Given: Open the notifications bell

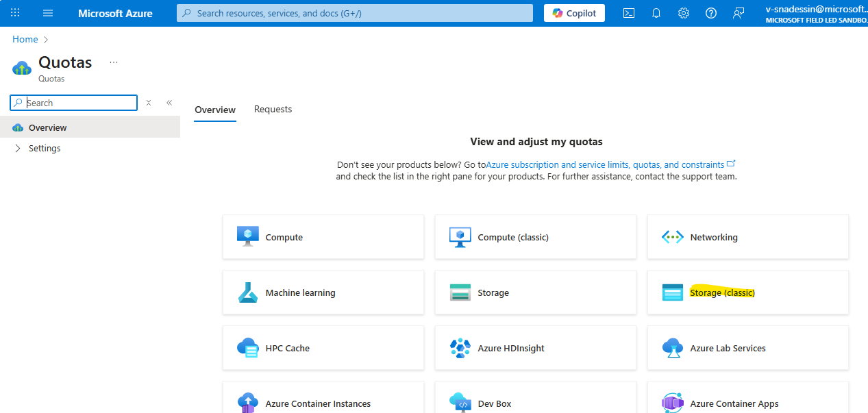Looking at the screenshot, I should click(656, 13).
